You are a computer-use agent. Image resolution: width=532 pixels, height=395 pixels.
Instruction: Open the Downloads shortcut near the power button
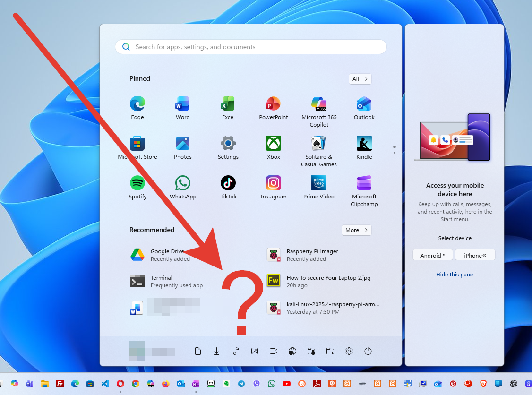tap(217, 351)
